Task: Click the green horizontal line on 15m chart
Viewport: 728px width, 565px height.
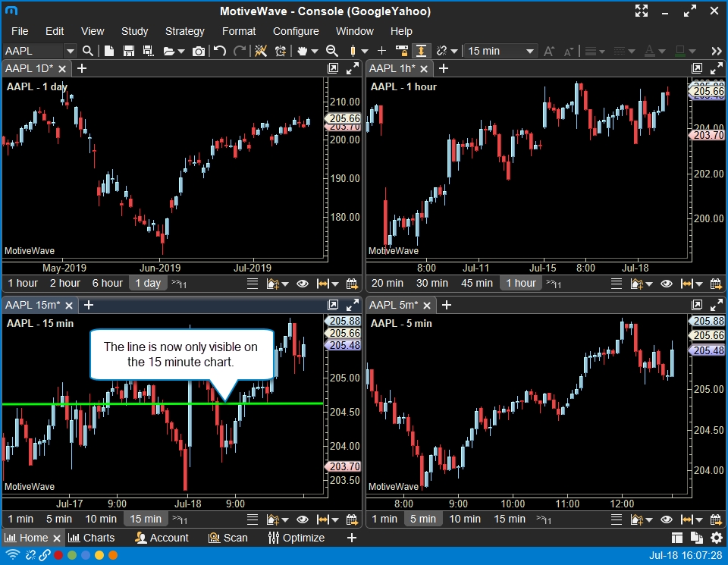Action: tap(45, 403)
